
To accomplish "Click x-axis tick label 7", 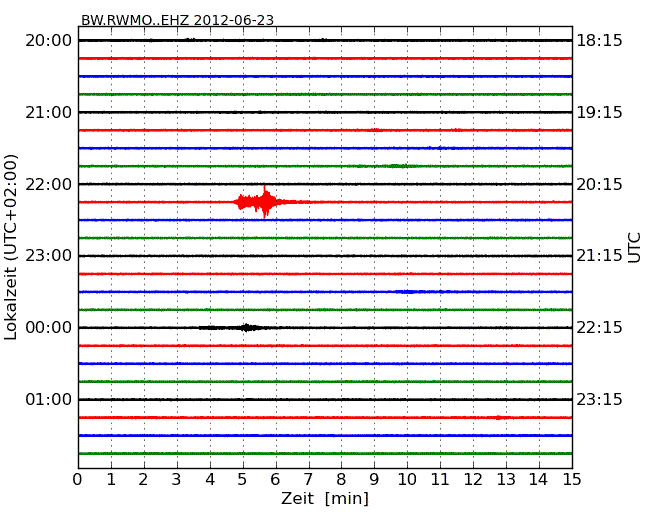I will (x=308, y=479).
